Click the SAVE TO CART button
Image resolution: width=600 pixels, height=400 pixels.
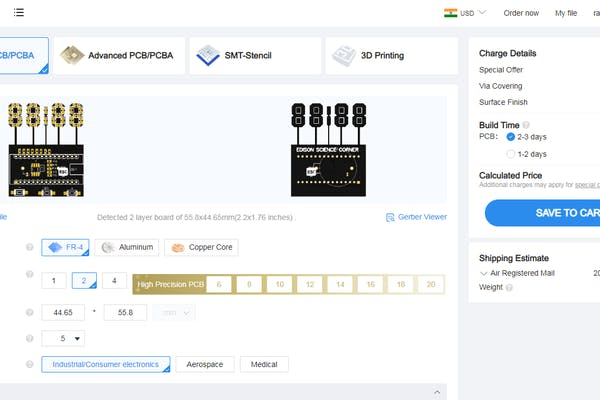[x=542, y=213]
